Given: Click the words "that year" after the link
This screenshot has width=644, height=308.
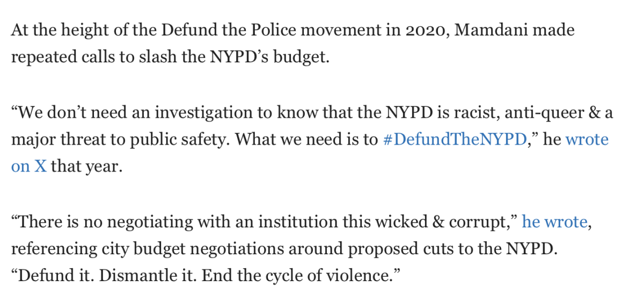Looking at the screenshot, I should pos(87,166).
